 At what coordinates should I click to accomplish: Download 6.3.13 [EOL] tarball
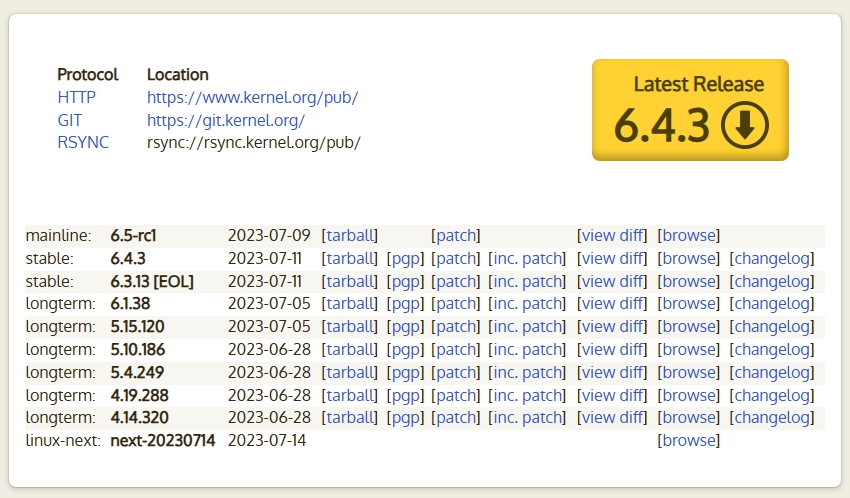[350, 282]
